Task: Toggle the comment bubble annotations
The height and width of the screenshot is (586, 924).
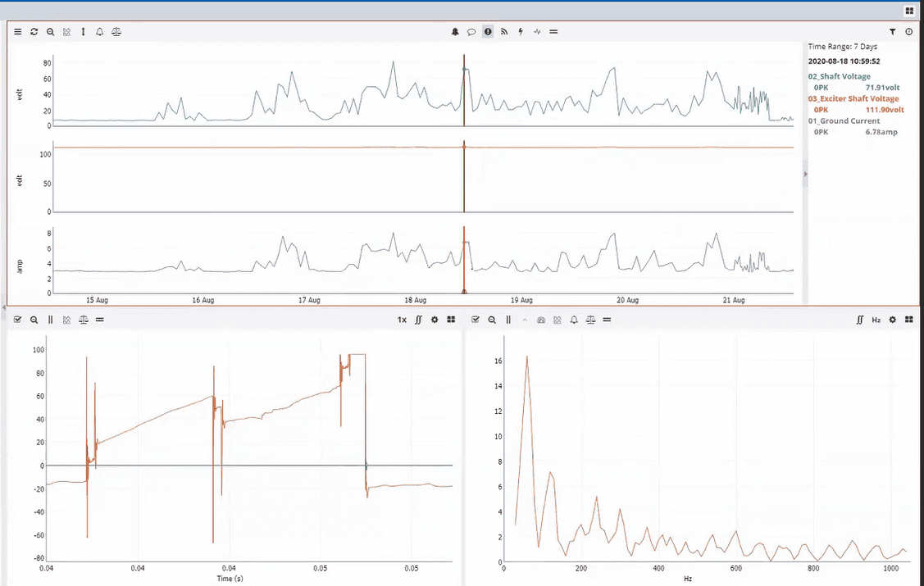Action: pos(471,32)
